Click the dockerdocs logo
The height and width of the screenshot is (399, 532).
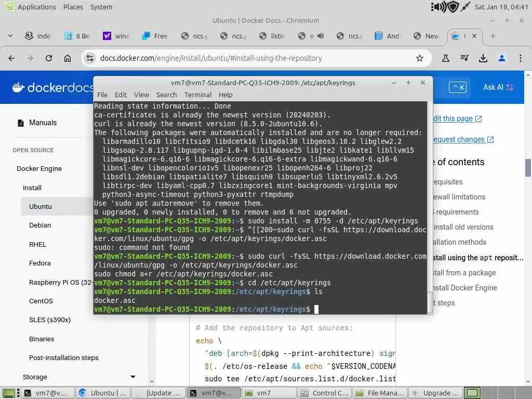pyautogui.click(x=52, y=87)
